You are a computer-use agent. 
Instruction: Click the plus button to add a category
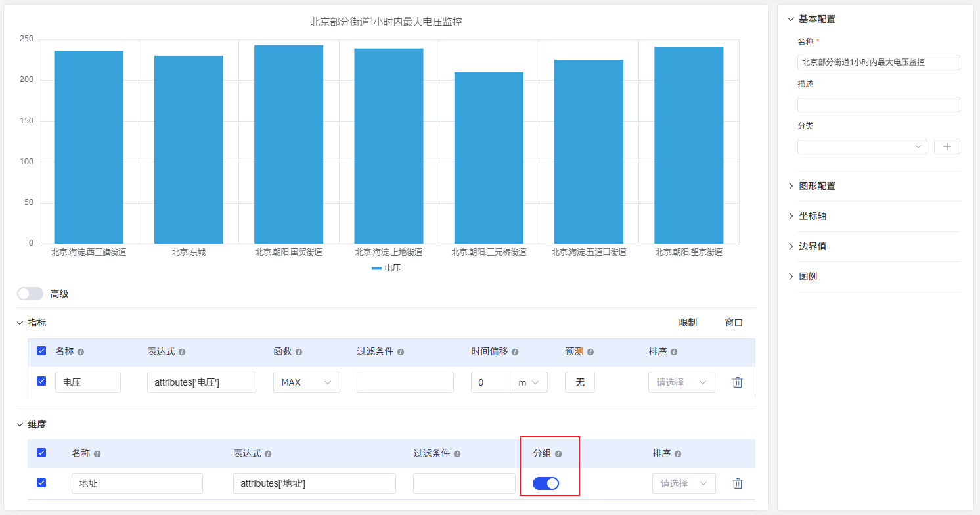[x=947, y=146]
